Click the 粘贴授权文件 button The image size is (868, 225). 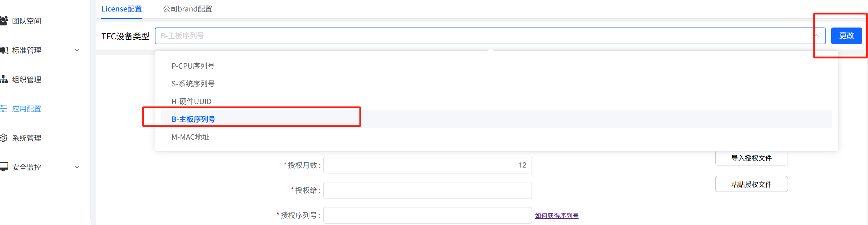tap(751, 184)
